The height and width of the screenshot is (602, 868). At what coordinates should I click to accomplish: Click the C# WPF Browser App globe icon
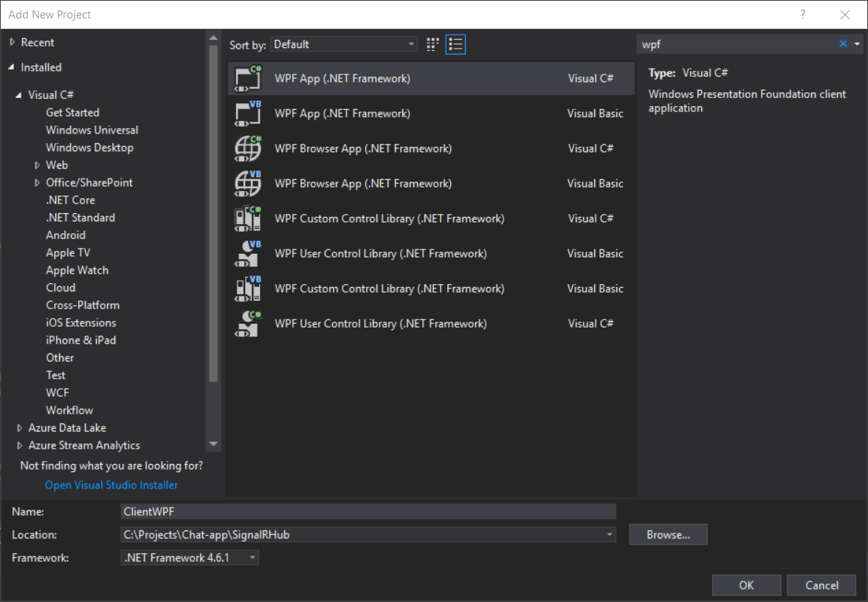tap(248, 148)
